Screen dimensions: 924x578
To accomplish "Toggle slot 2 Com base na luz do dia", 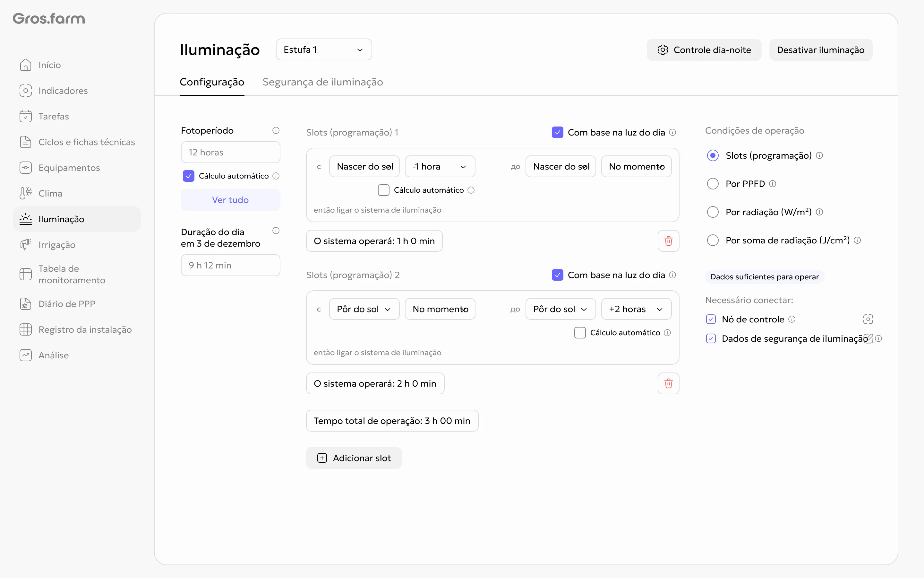I will click(558, 275).
